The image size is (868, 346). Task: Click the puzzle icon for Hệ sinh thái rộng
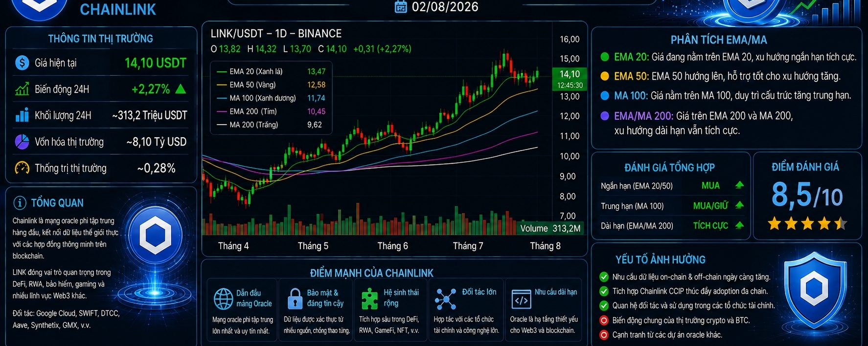click(x=369, y=299)
